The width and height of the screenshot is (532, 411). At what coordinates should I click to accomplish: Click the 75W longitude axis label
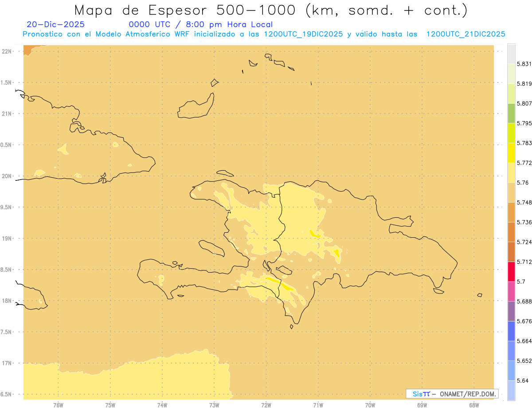coord(110,405)
